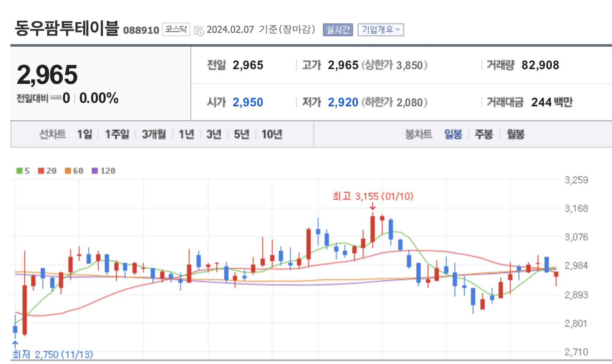
Task: Switch to 주봉 weekly candle chart
Action: (x=484, y=134)
